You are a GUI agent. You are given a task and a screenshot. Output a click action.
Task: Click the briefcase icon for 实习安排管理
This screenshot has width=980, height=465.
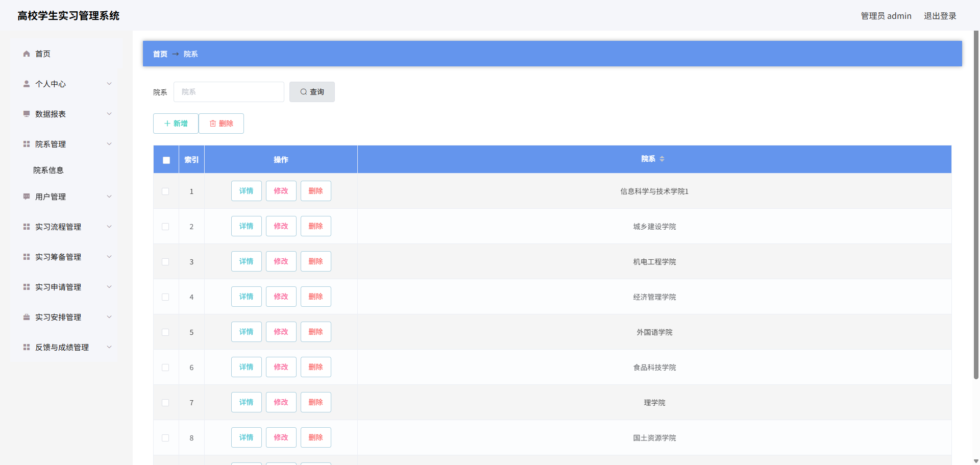27,317
